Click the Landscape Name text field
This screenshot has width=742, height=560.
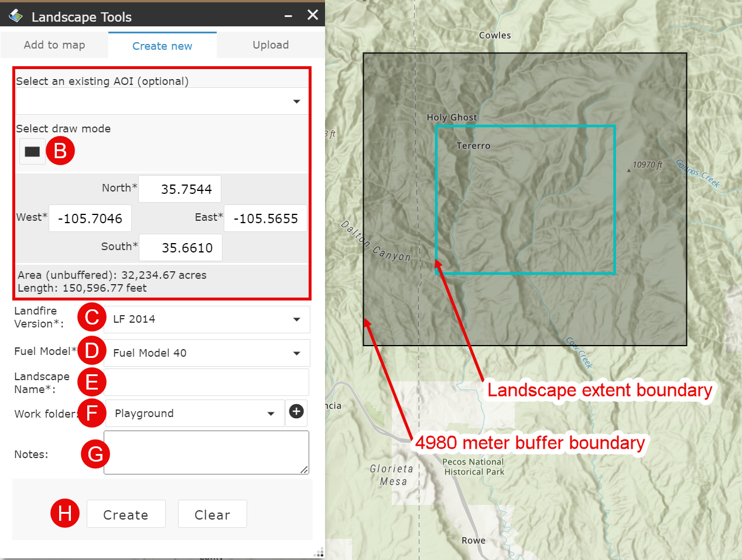(206, 382)
